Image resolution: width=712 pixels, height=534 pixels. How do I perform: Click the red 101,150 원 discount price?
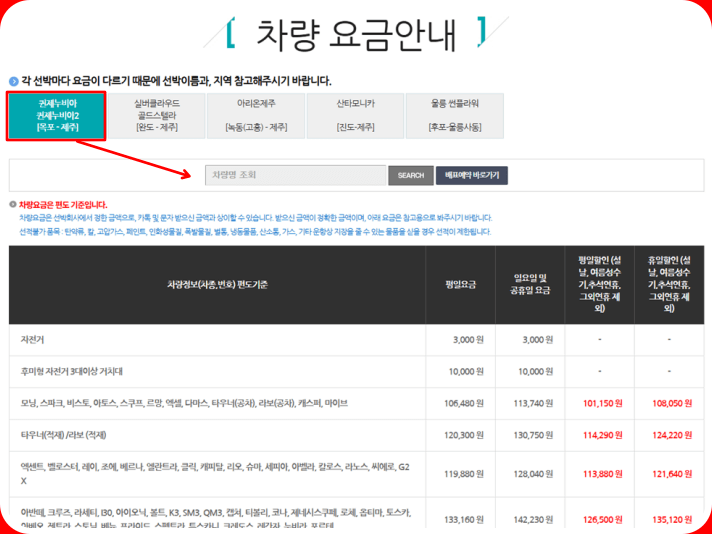[603, 403]
